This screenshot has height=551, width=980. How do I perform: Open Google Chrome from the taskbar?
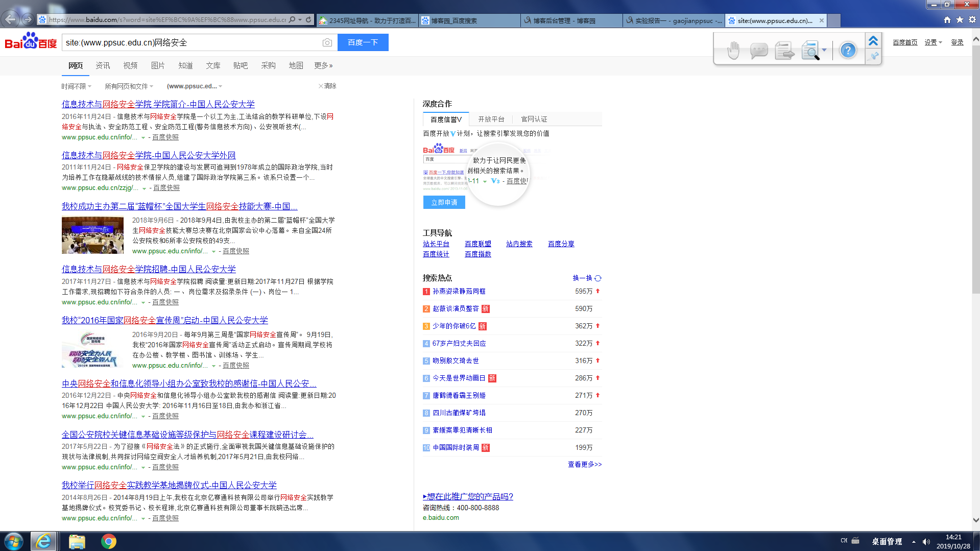(x=108, y=541)
